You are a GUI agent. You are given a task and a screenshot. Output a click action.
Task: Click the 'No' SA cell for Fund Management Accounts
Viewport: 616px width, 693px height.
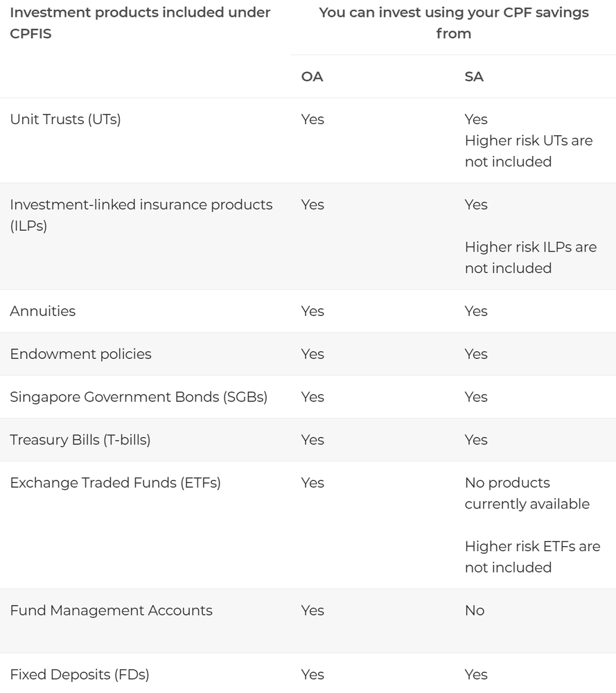coord(475,611)
